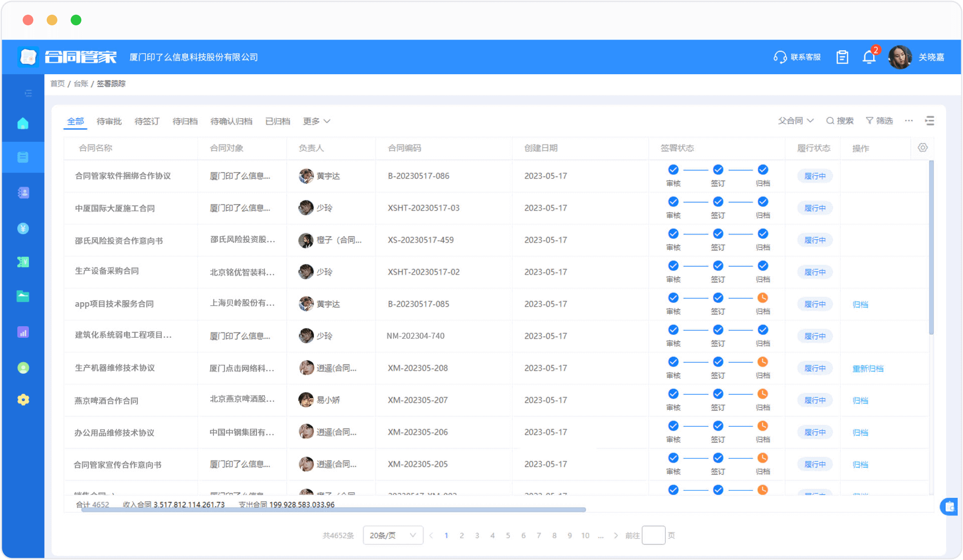Click 履行中 badge of 建筑化系统弱电工程项目

pyautogui.click(x=815, y=336)
